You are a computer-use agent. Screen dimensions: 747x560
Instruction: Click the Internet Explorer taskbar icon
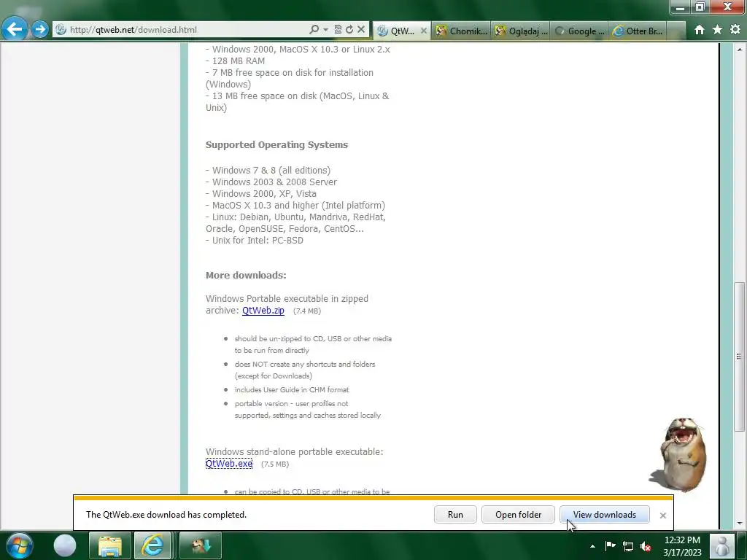152,545
